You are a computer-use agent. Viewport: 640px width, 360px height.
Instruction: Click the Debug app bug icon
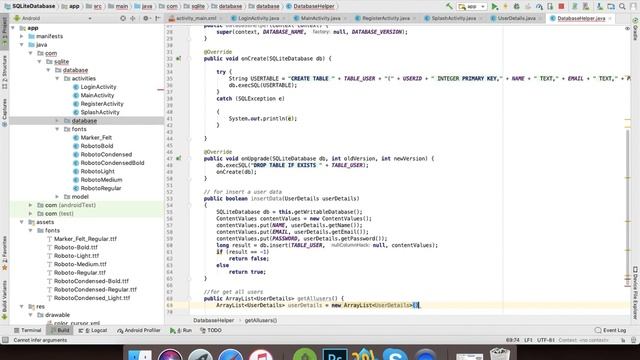pyautogui.click(x=517, y=6)
